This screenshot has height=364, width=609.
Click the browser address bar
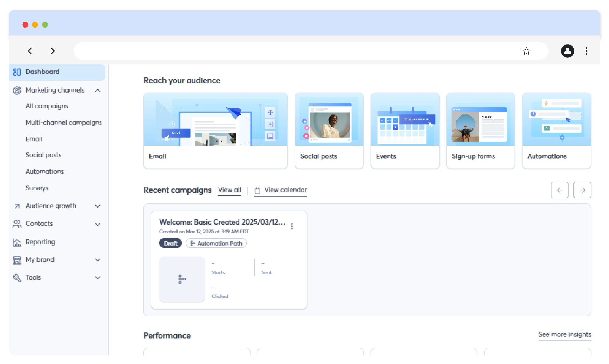(x=295, y=51)
